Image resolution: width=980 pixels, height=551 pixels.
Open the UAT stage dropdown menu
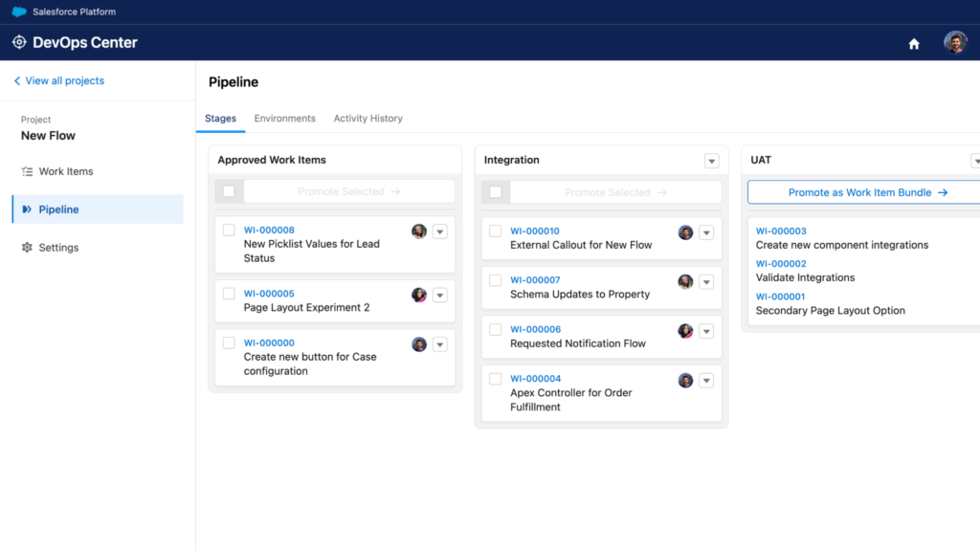975,161
